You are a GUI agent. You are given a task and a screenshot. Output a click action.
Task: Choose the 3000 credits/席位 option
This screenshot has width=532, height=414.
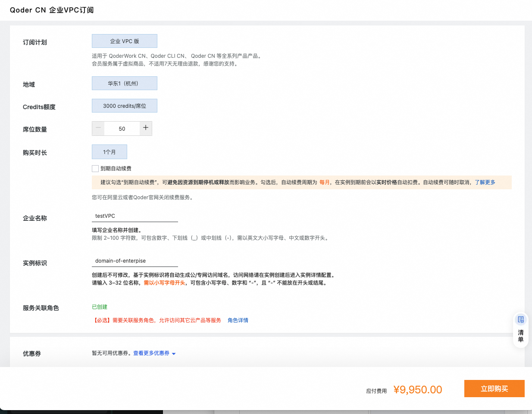click(x=125, y=106)
